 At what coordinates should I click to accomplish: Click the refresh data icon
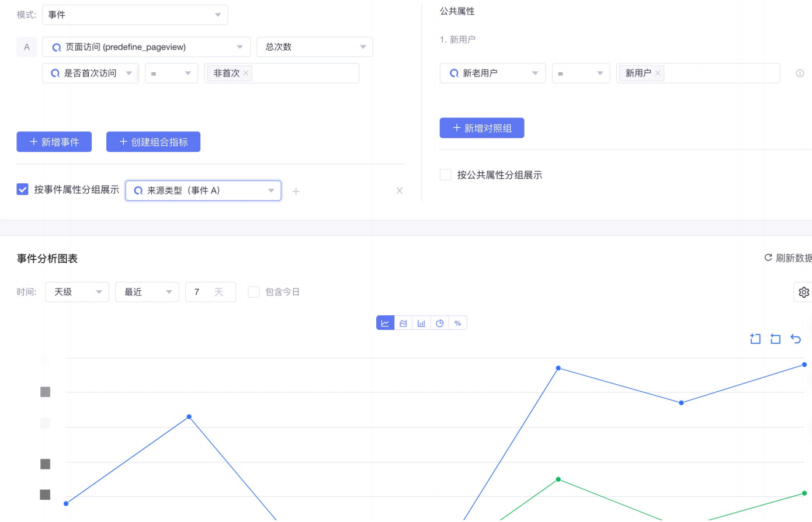pos(768,257)
